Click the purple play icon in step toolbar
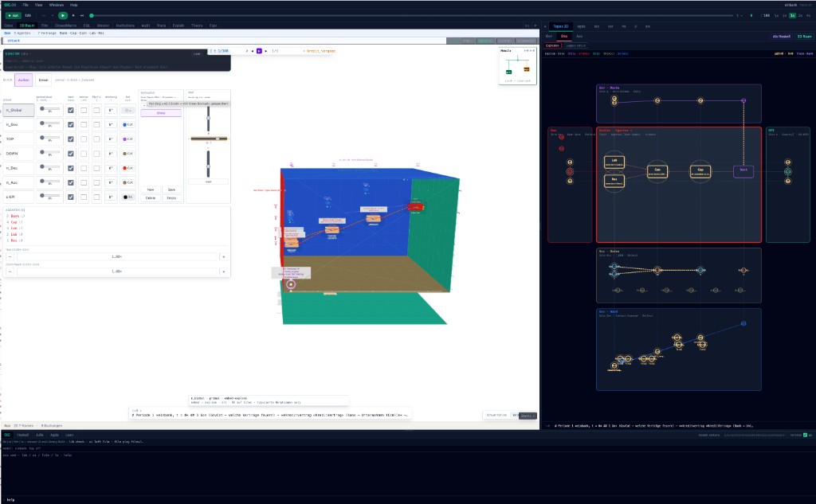Viewport: 816px width, 504px height. point(259,51)
